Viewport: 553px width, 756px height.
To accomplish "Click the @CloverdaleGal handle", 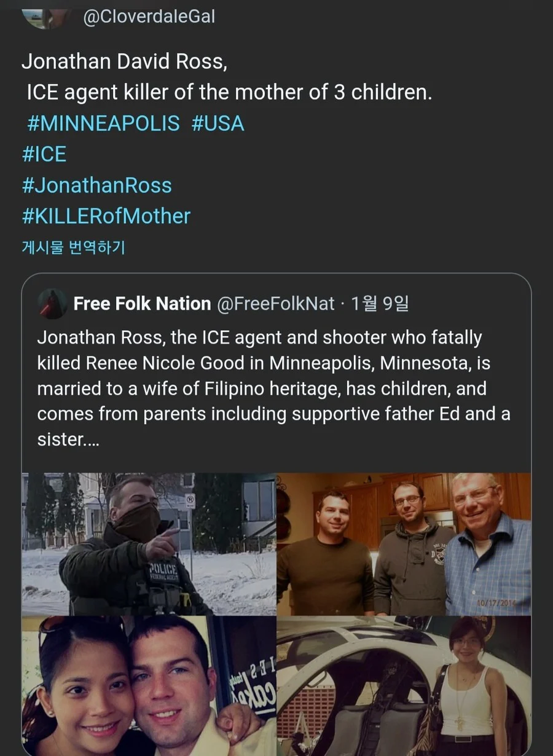I will tap(149, 17).
